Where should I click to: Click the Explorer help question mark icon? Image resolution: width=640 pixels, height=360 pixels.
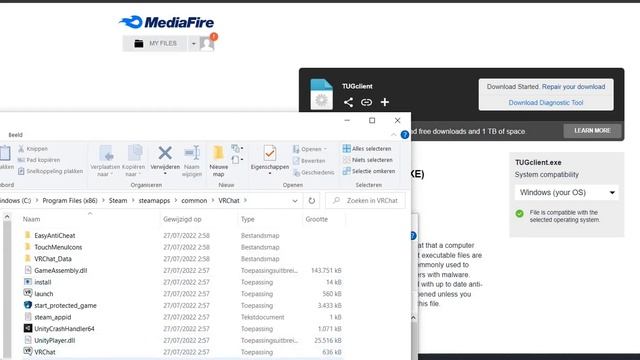coord(404,135)
